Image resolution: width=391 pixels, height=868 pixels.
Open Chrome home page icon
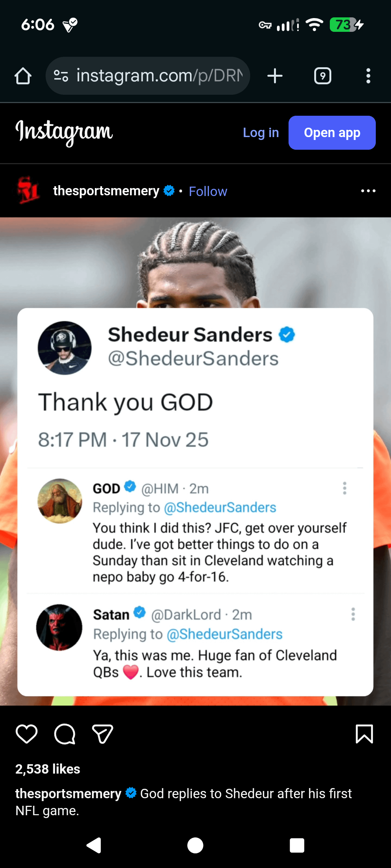point(23,76)
